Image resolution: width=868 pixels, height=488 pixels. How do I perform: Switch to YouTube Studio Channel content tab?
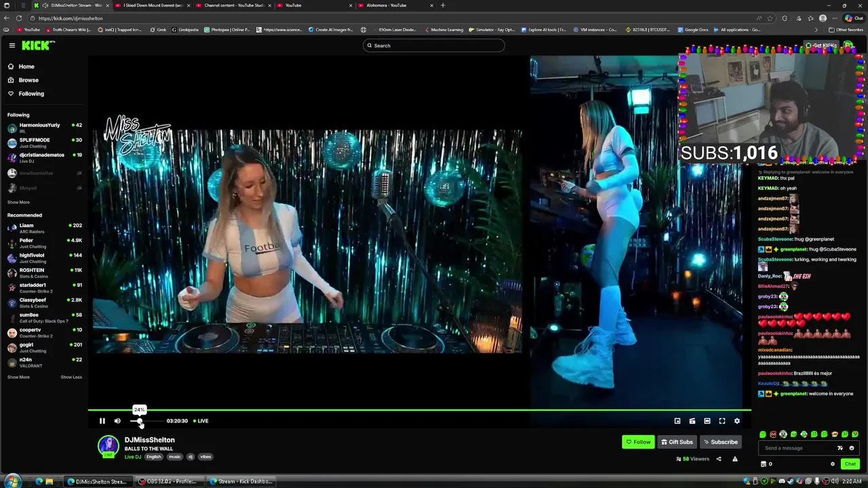(x=233, y=5)
